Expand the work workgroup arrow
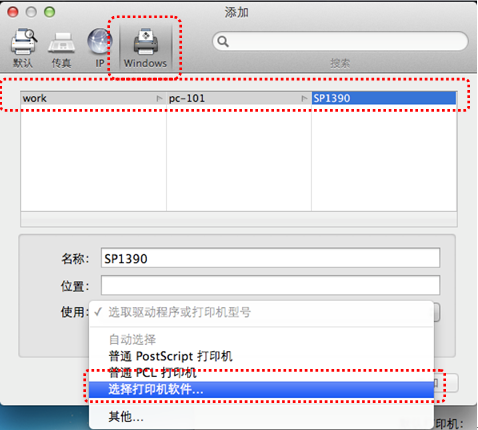Viewport: 478px width, 430px height. [x=159, y=98]
